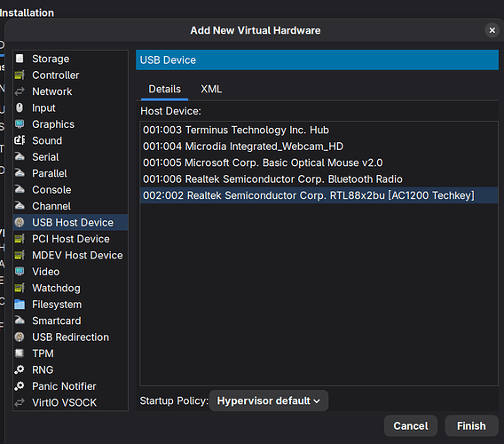Choose Serial label in hardware list
The height and width of the screenshot is (444, 504).
click(45, 157)
